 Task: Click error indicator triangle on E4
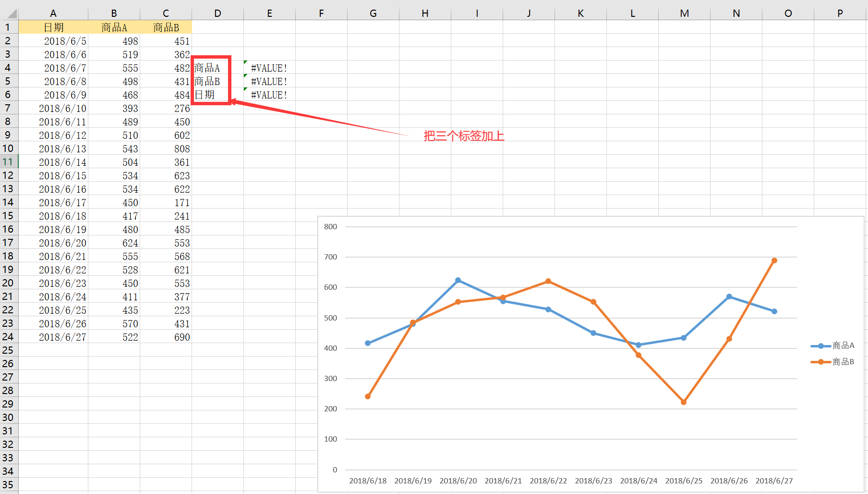245,62
